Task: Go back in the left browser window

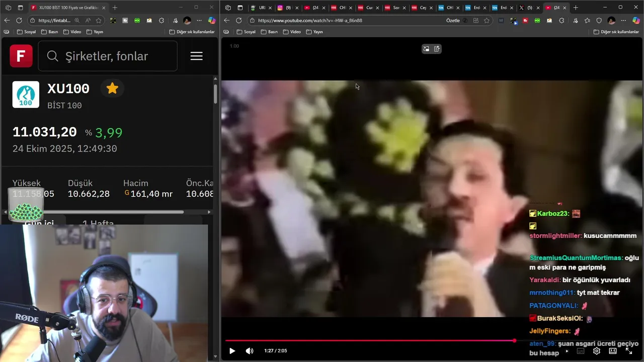Action: click(x=7, y=20)
